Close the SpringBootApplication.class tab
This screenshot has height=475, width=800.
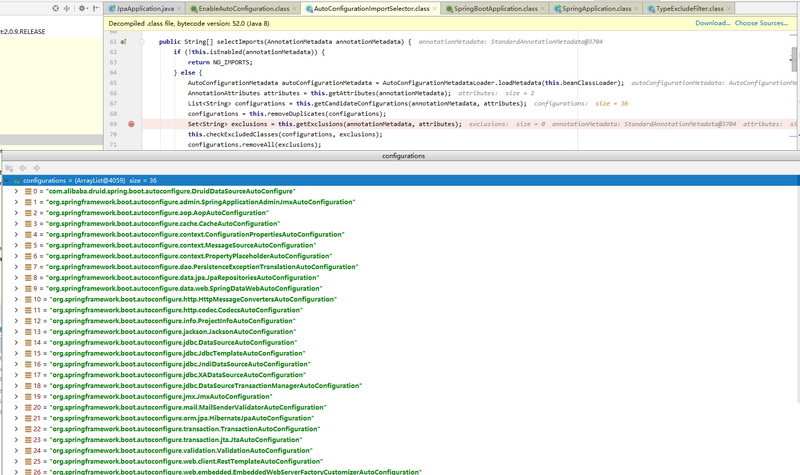[542, 9]
